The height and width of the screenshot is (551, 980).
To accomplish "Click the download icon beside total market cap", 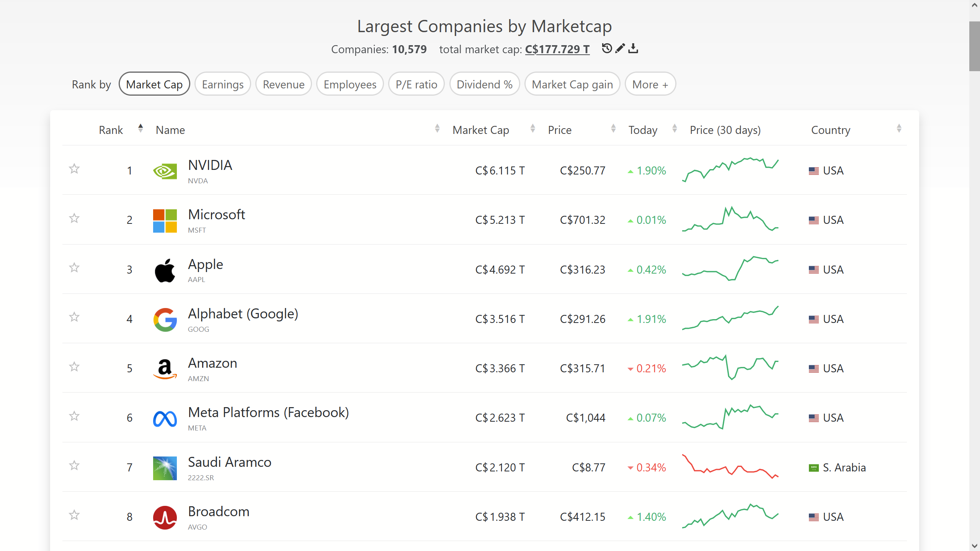I will pyautogui.click(x=634, y=49).
